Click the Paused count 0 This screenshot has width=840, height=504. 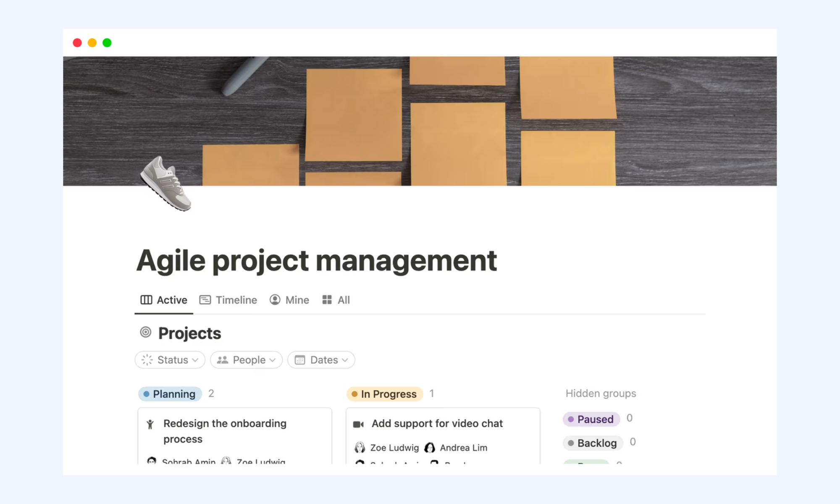[630, 418]
